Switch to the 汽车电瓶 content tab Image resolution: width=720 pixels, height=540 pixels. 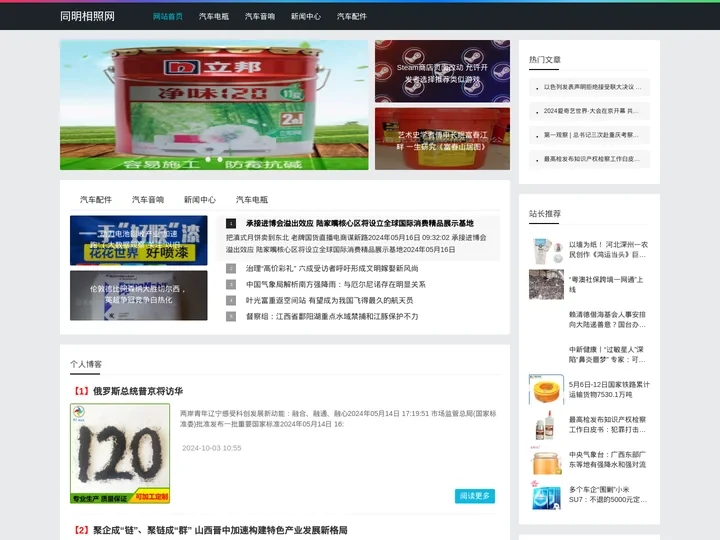click(x=252, y=200)
